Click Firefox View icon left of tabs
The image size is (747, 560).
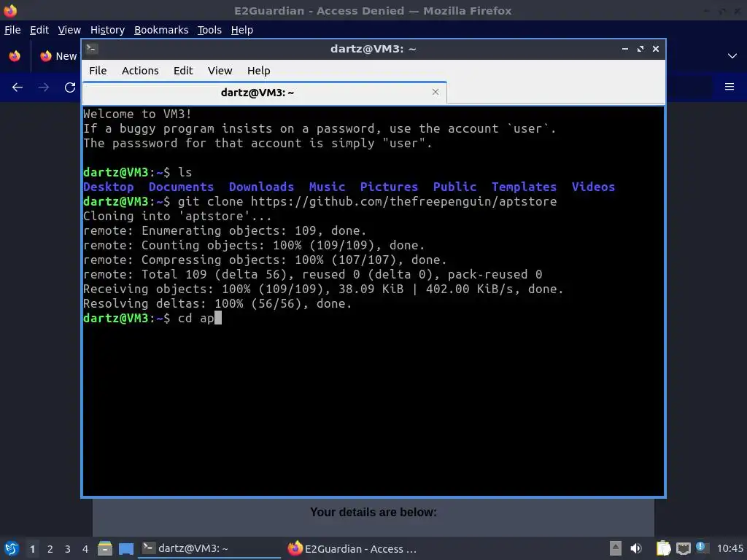15,56
